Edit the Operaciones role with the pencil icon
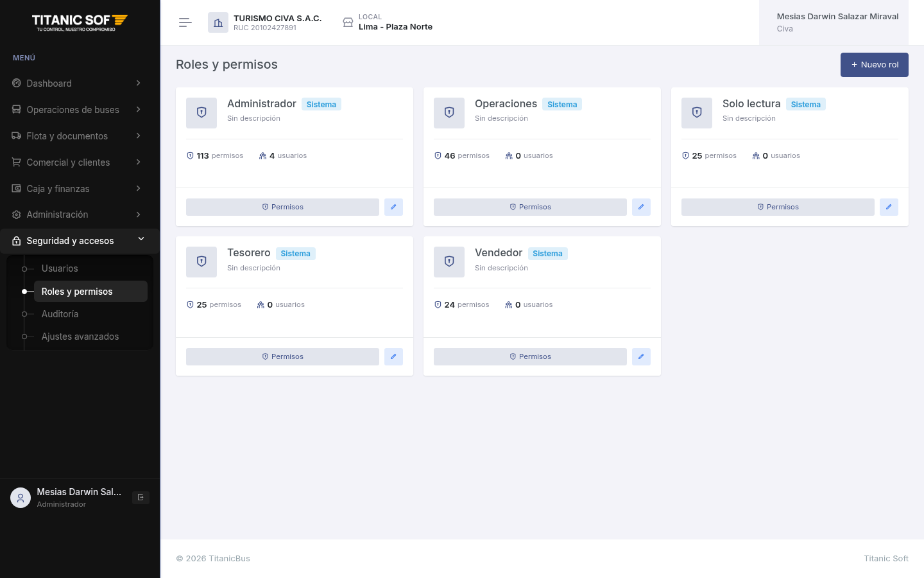The height and width of the screenshot is (578, 924). [x=641, y=207]
